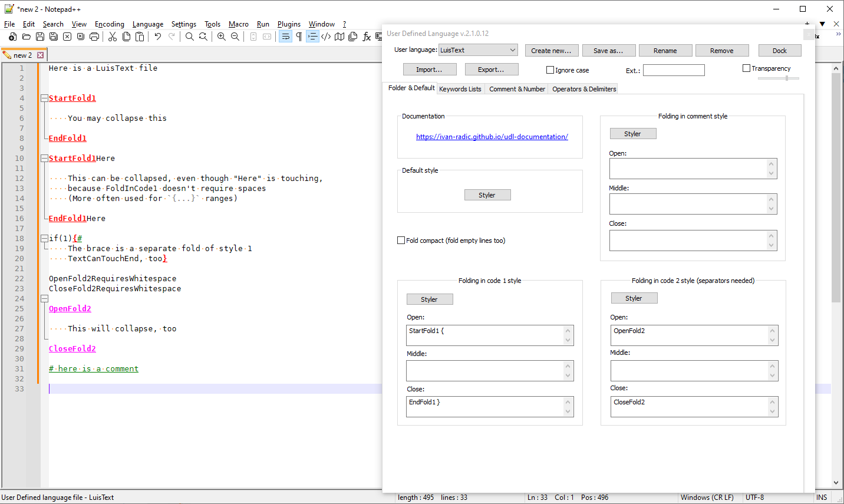This screenshot has width=844, height=504.
Task: Collapse the StartFold1Here fold on line 10
Action: [x=44, y=159]
